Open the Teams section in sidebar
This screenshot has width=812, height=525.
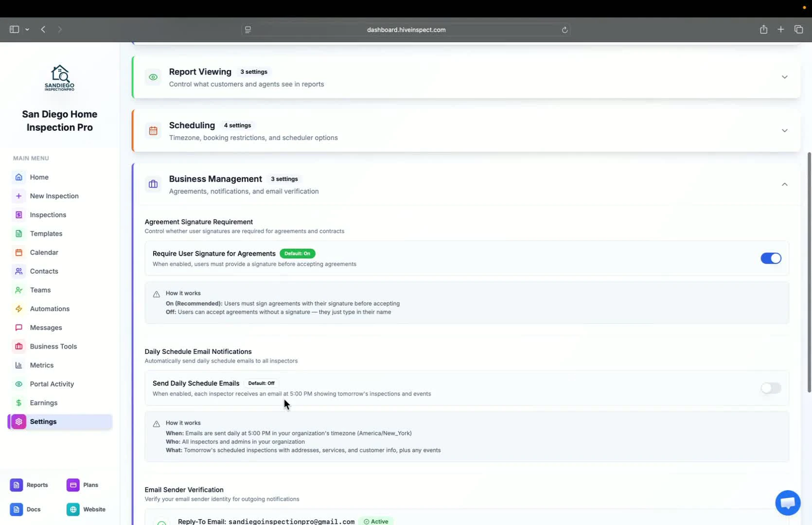click(40, 290)
